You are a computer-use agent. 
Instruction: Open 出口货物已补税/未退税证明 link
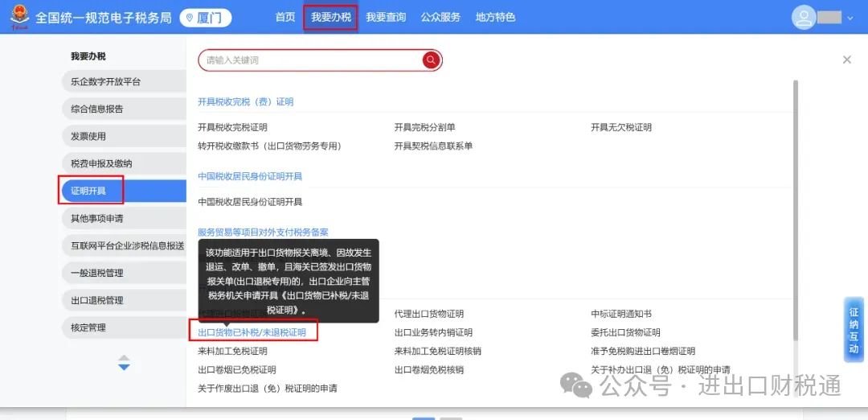252,333
